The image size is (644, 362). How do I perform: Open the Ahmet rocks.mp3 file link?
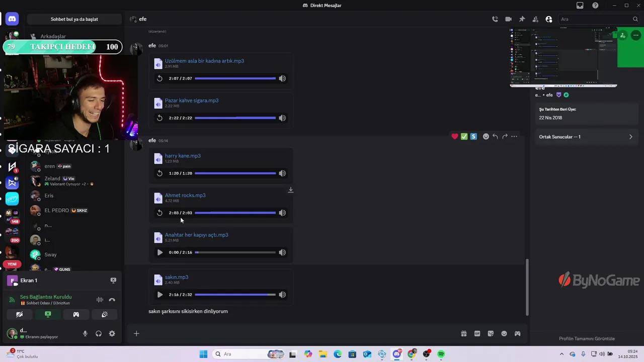point(185,196)
